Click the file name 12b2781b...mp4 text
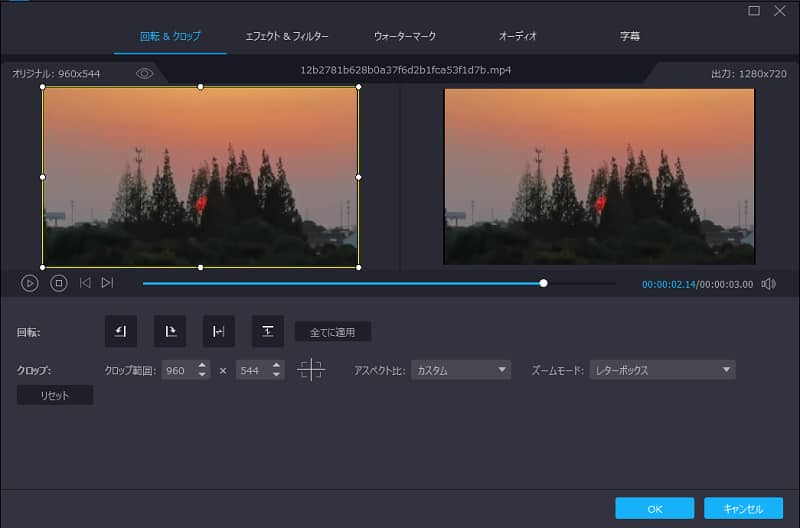Image resolution: width=800 pixels, height=528 pixels. click(406, 70)
